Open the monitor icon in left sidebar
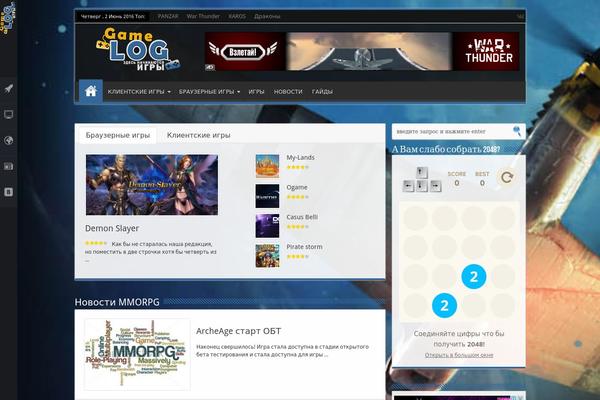The image size is (600, 400). point(8,114)
